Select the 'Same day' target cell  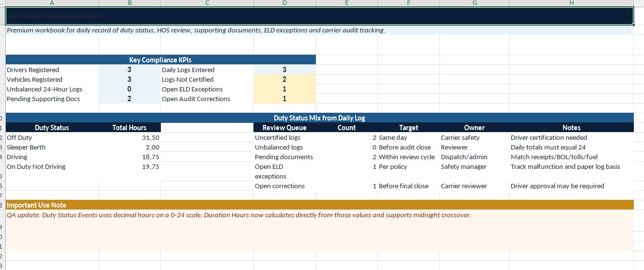point(408,137)
